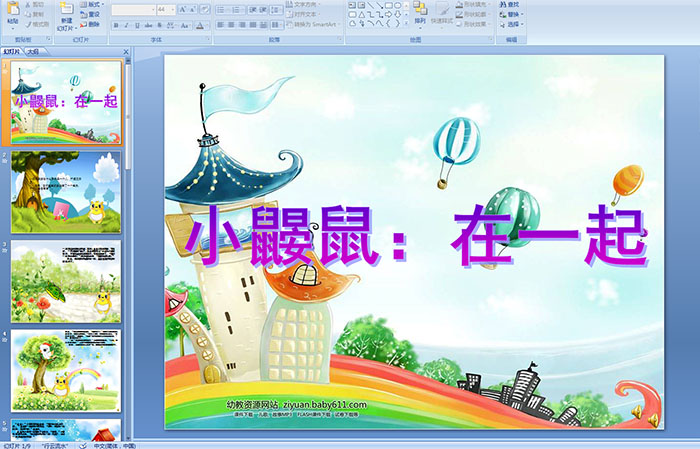This screenshot has height=449, width=700.
Task: Toggle underline formatting
Action: tap(137, 24)
